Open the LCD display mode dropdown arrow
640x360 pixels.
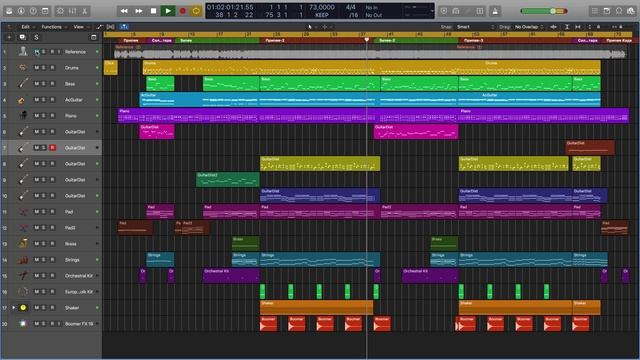[432, 11]
